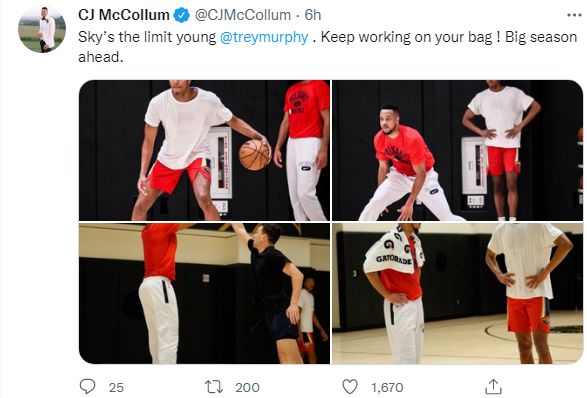Open CJ McCollum's profile avatar
The width and height of the screenshot is (587, 398).
(x=42, y=29)
